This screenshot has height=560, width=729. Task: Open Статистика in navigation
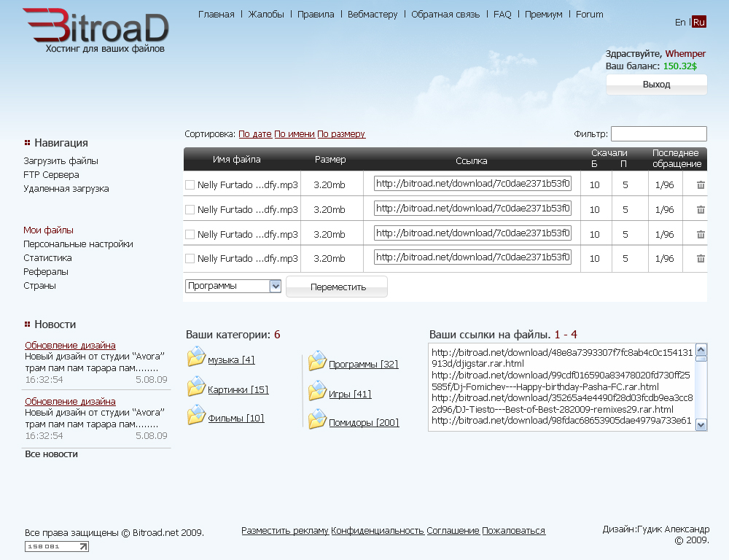tap(47, 257)
